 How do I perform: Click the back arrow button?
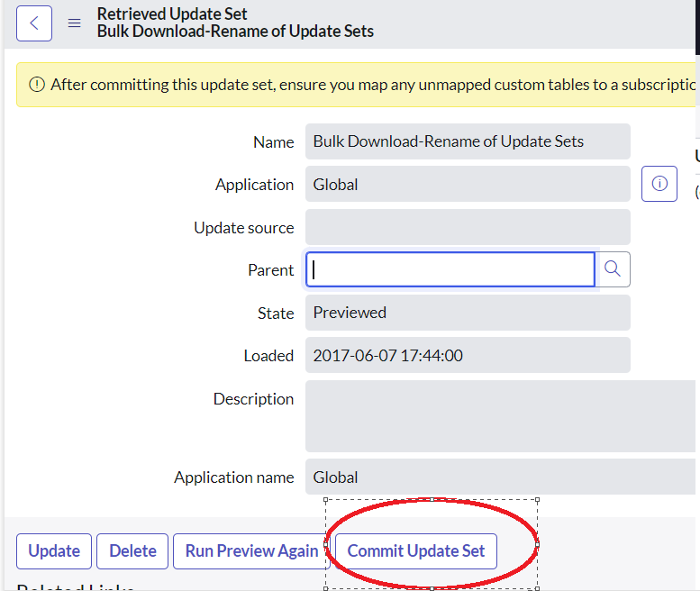(x=34, y=23)
